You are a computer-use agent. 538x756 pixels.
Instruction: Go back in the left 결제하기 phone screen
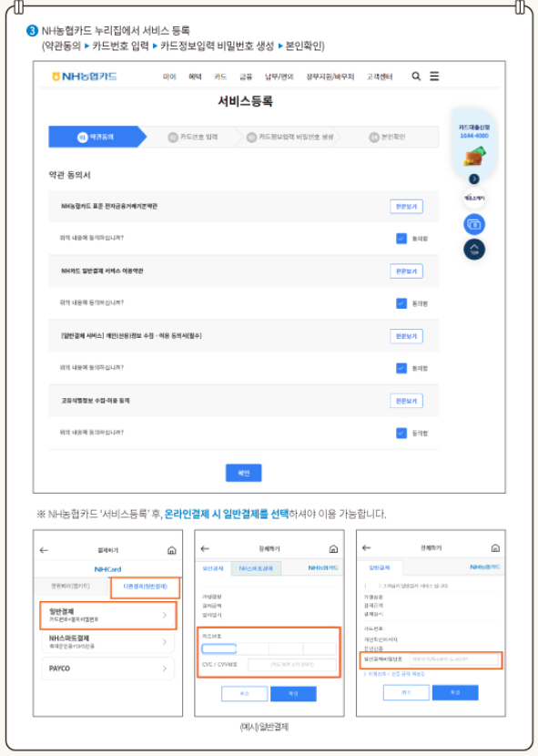pyautogui.click(x=44, y=550)
